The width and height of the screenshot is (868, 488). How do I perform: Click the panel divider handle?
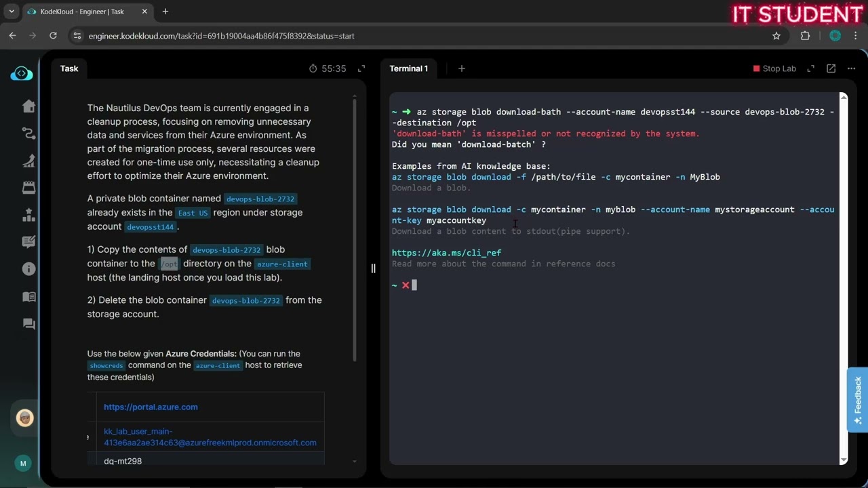pyautogui.click(x=373, y=268)
